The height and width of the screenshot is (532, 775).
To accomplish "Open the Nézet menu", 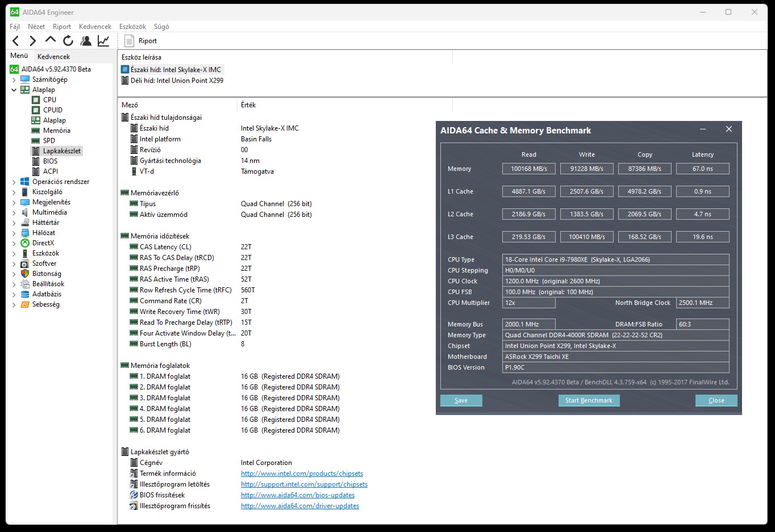I will tap(36, 27).
